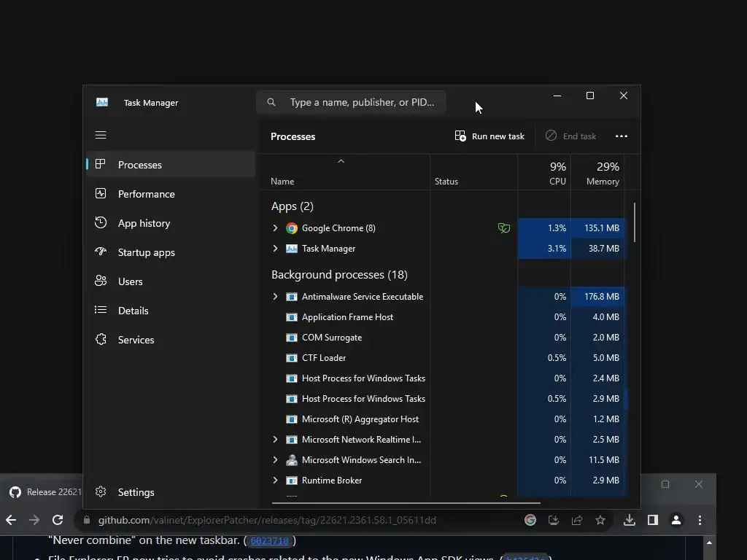Click the Apps (2) group header
747x560 pixels.
(292, 206)
